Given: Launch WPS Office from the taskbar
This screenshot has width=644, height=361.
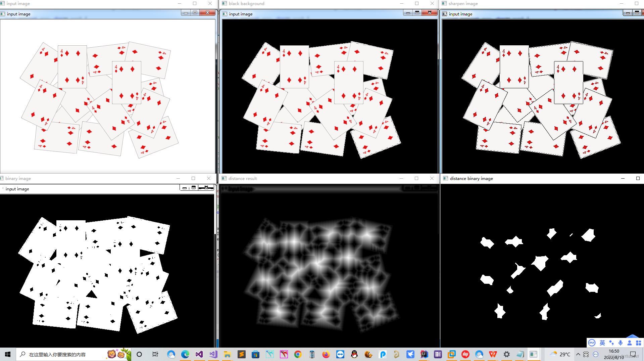Looking at the screenshot, I should click(493, 354).
